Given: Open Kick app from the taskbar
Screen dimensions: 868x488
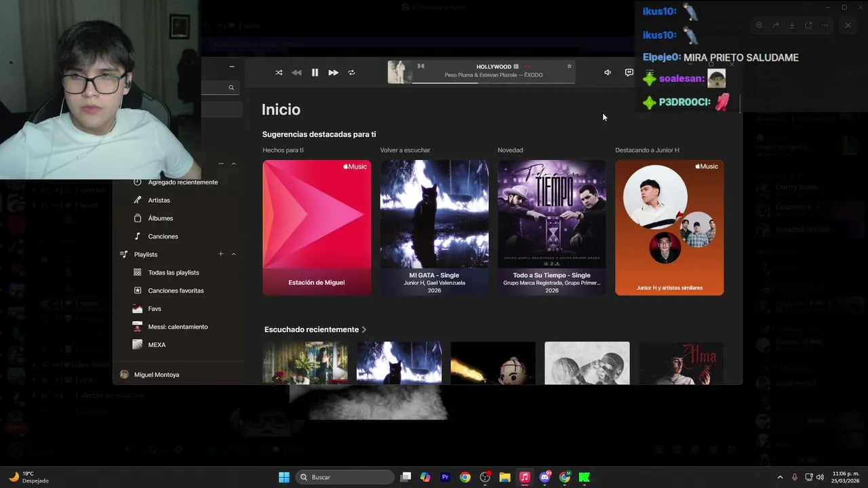Looking at the screenshot, I should tap(584, 477).
